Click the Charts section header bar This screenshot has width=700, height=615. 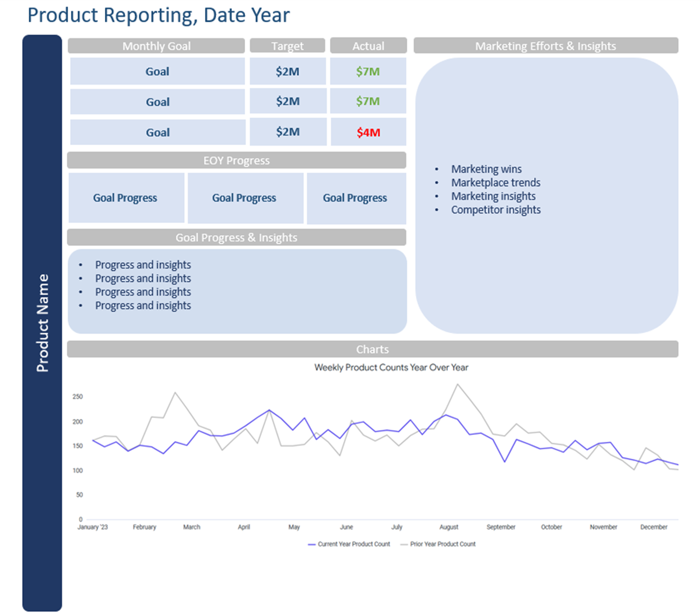(372, 349)
